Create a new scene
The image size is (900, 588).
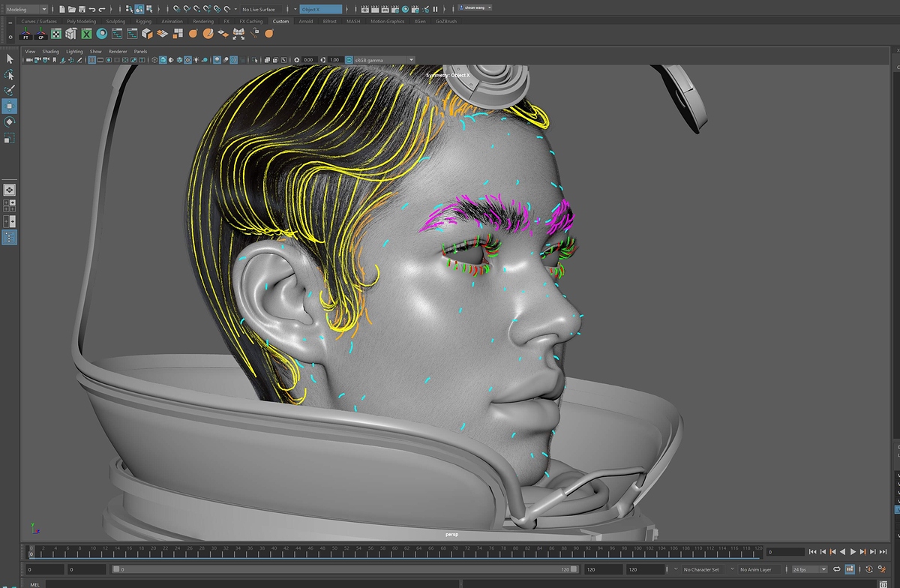[x=62, y=9]
